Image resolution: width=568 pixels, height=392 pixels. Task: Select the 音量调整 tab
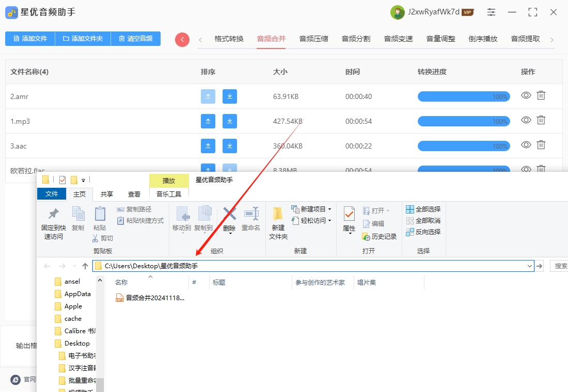pyautogui.click(x=441, y=39)
